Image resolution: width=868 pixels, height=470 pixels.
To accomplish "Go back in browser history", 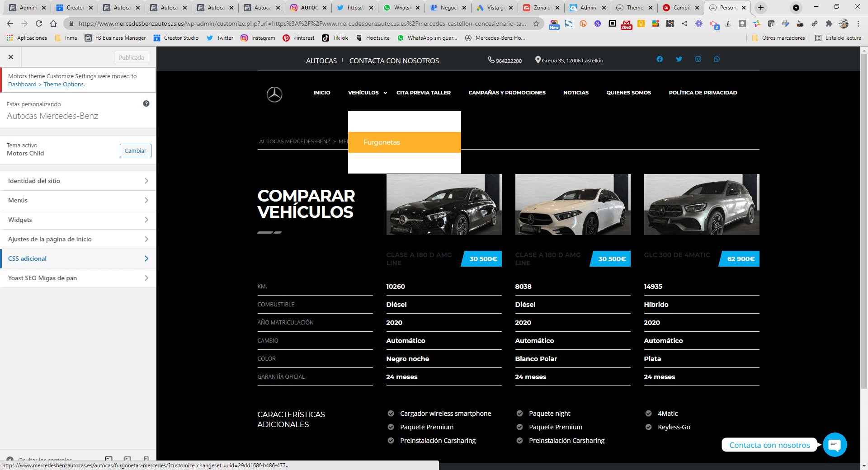I will [x=10, y=23].
